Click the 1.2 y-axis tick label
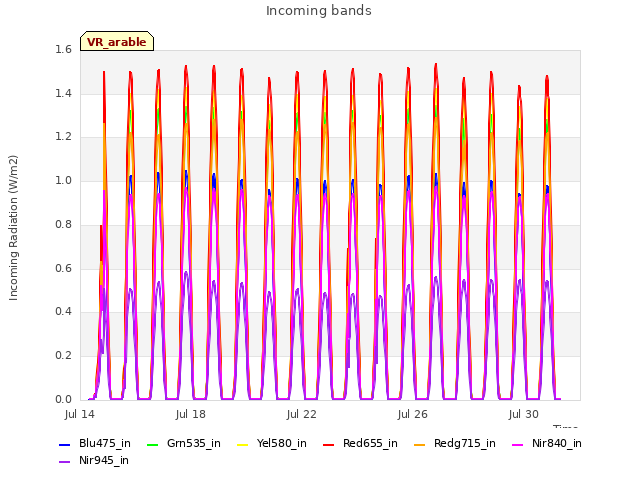640x480 pixels. pos(63,137)
